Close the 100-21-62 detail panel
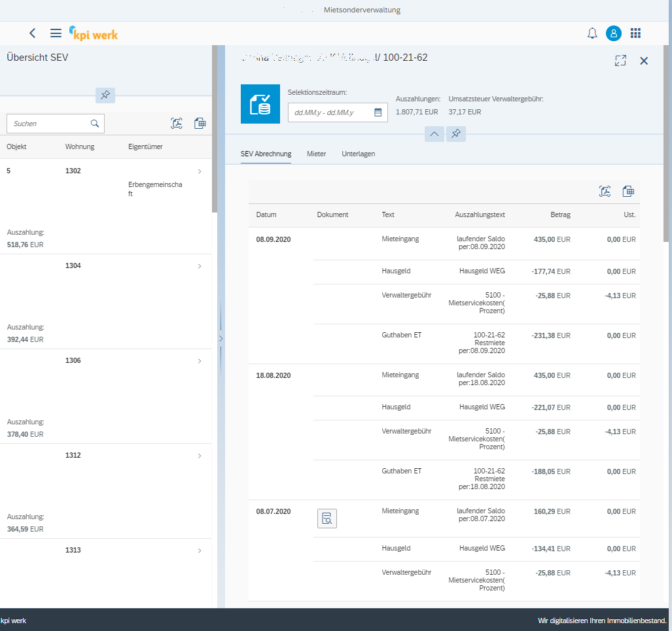 click(644, 61)
